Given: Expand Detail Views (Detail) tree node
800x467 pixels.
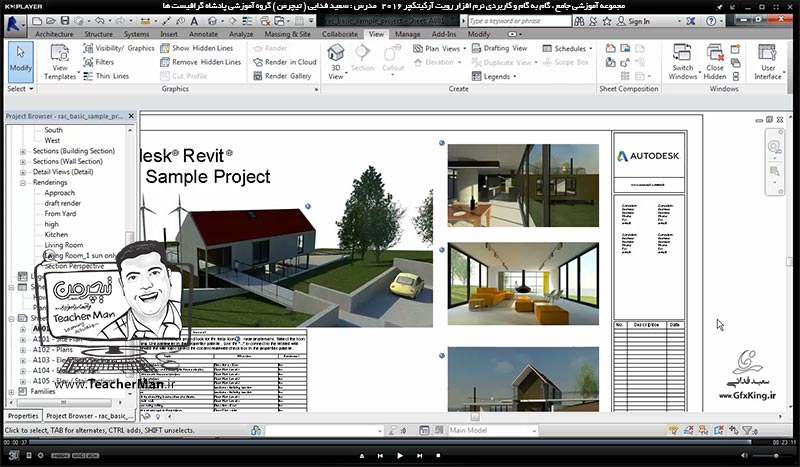Looking at the screenshot, I should click(22, 172).
